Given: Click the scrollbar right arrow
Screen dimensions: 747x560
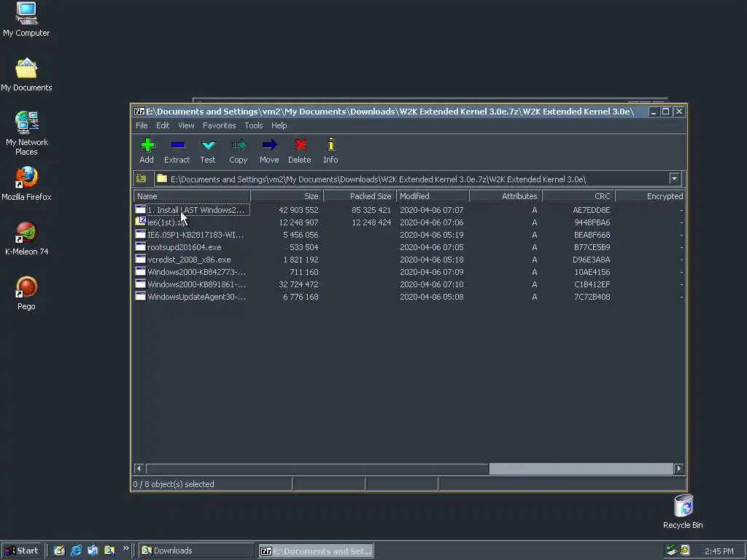Looking at the screenshot, I should [679, 469].
